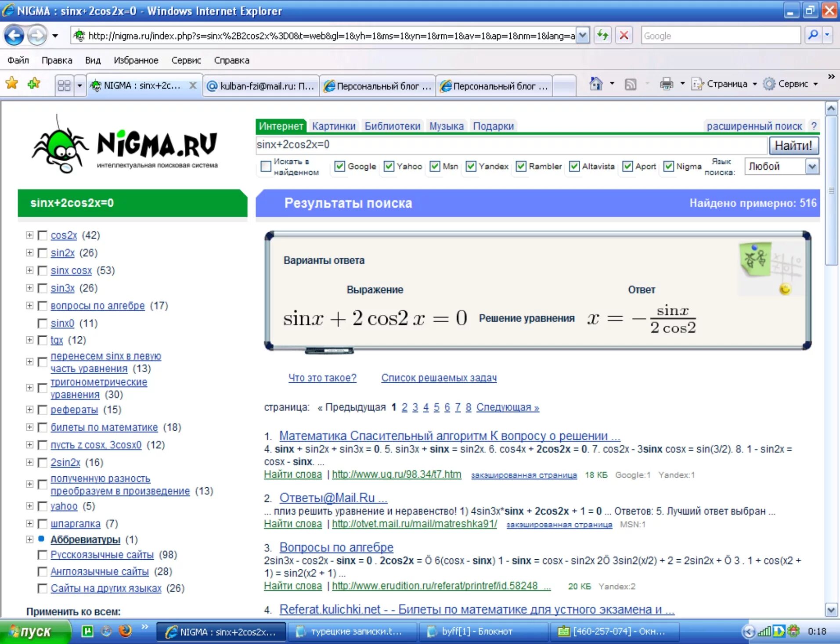Viewport: 840px width, 644px height.
Task: Go to Home page icon
Action: tap(596, 83)
